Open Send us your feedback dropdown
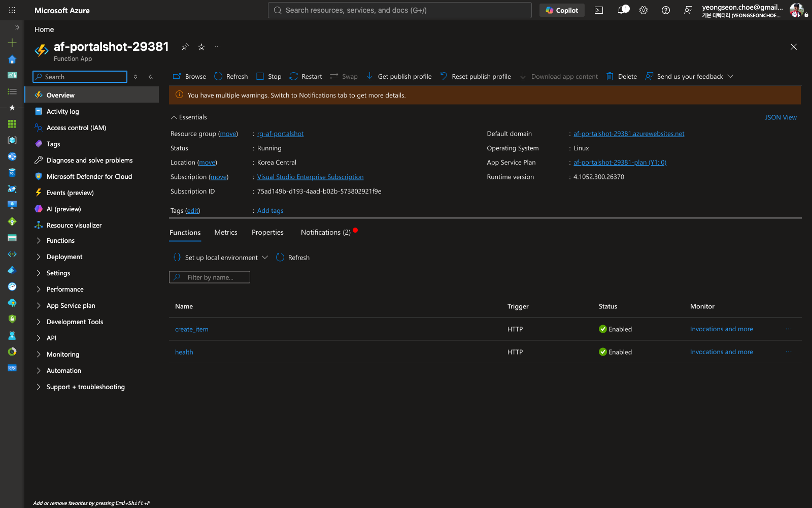This screenshot has height=508, width=812. point(689,77)
